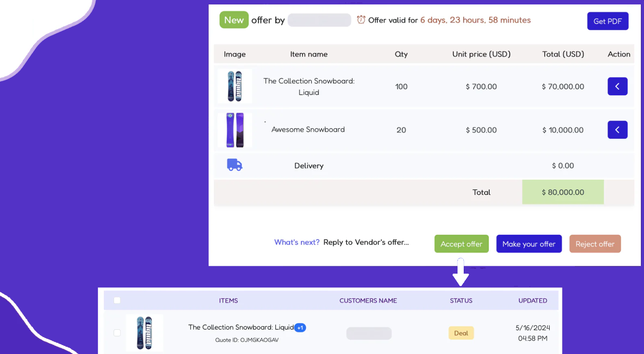Click the yellow Deal status badge
The width and height of the screenshot is (644, 354).
[x=461, y=333]
